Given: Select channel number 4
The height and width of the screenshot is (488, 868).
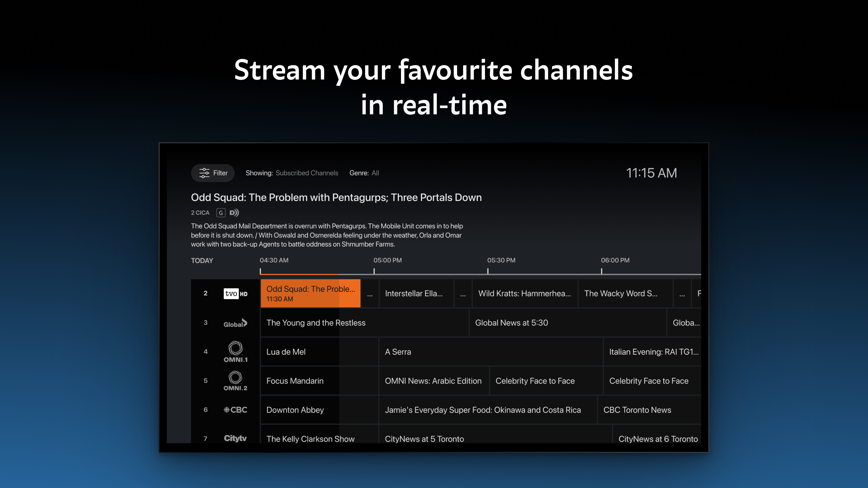Looking at the screenshot, I should pyautogui.click(x=205, y=352).
